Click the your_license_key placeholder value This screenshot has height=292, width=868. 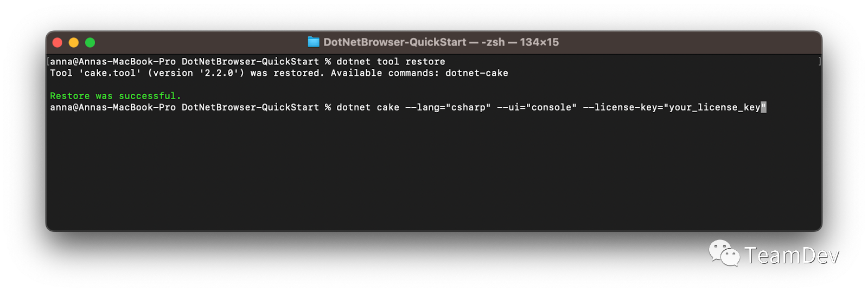714,107
